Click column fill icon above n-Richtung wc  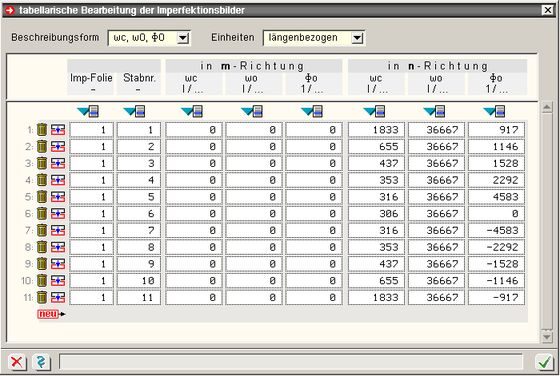pos(374,111)
